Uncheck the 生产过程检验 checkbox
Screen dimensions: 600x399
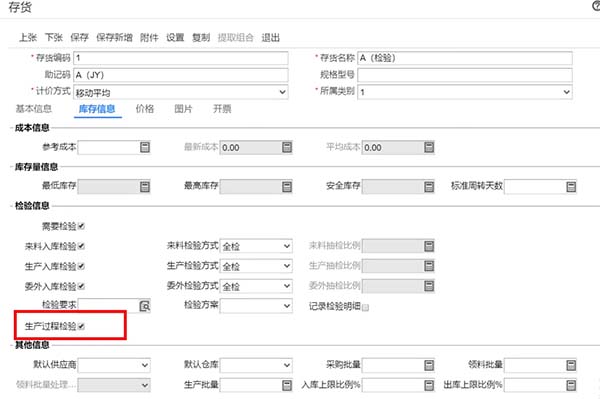coord(81,326)
